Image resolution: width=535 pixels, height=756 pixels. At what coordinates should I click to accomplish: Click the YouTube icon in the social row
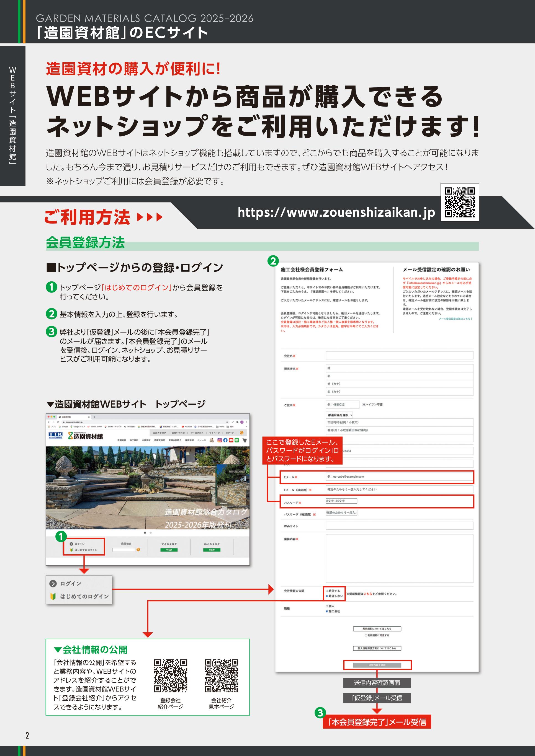pos(231,441)
